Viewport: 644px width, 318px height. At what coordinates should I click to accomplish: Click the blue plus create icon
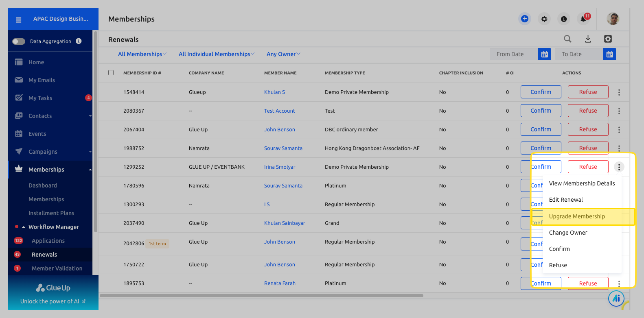524,19
